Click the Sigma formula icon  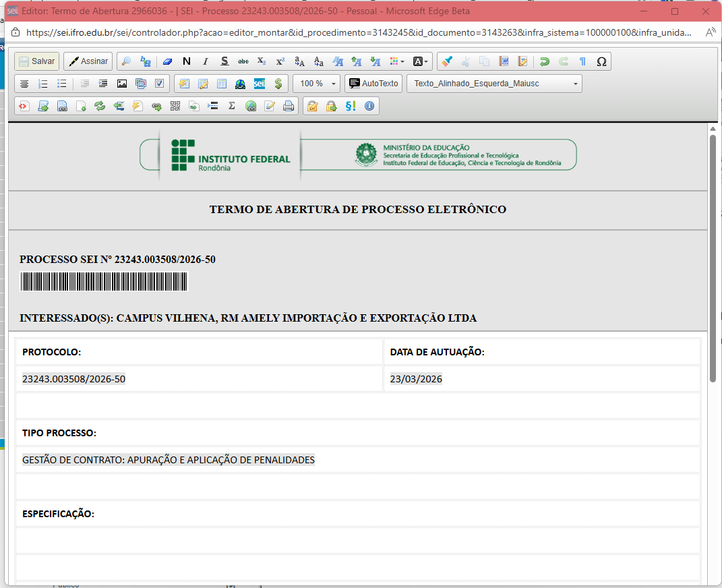pyautogui.click(x=232, y=106)
